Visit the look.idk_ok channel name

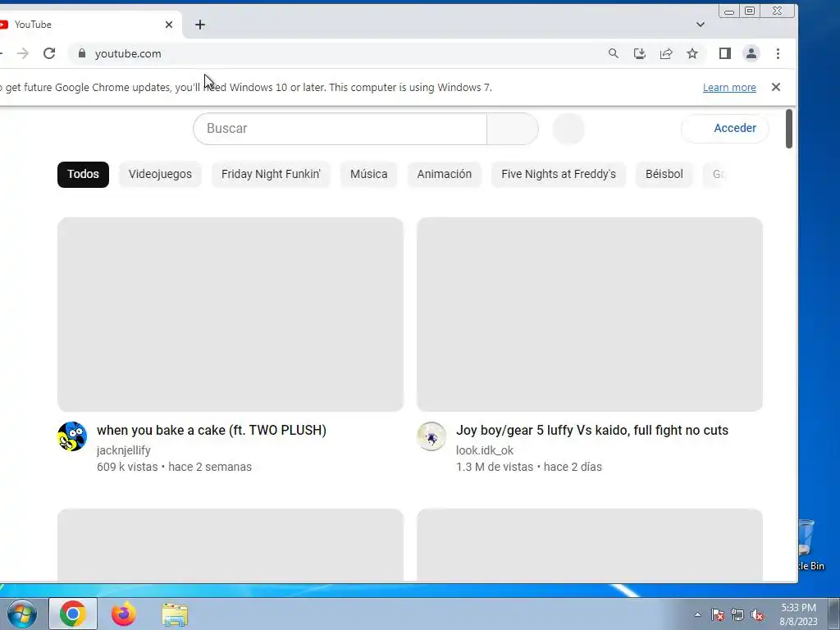(485, 450)
